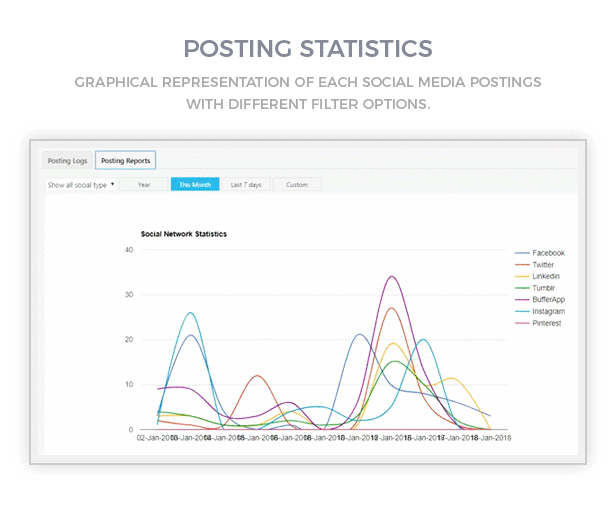Toggle the Facebook series in the legend
Screen dimensions: 616x505
[x=547, y=253]
